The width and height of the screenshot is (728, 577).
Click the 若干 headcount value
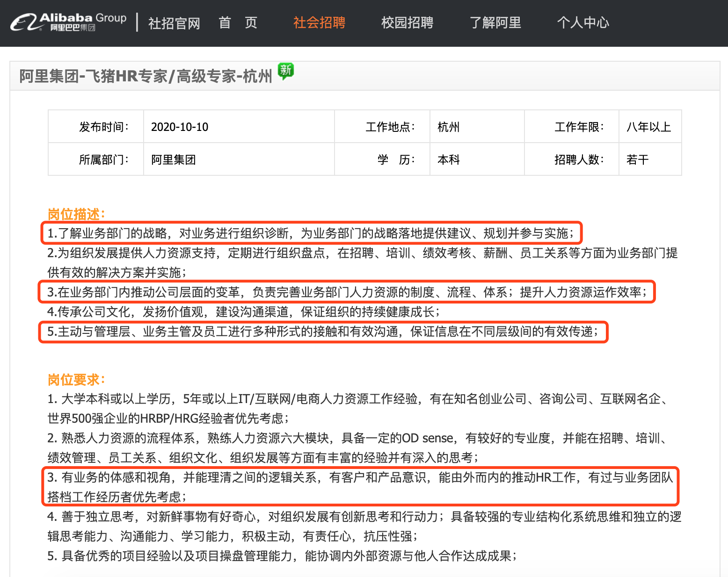pyautogui.click(x=638, y=160)
